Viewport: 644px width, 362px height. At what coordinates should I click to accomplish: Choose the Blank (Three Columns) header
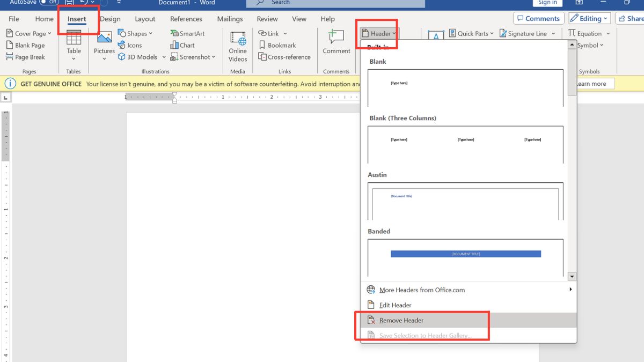point(465,145)
